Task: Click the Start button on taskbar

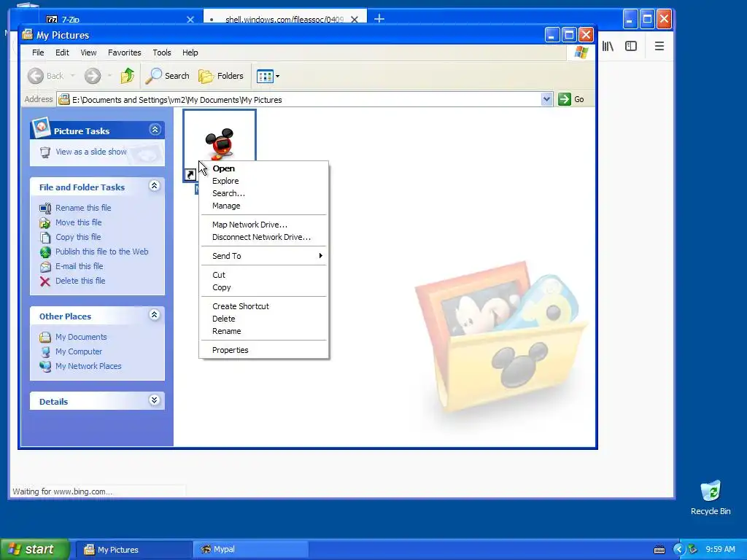Action: click(x=35, y=549)
